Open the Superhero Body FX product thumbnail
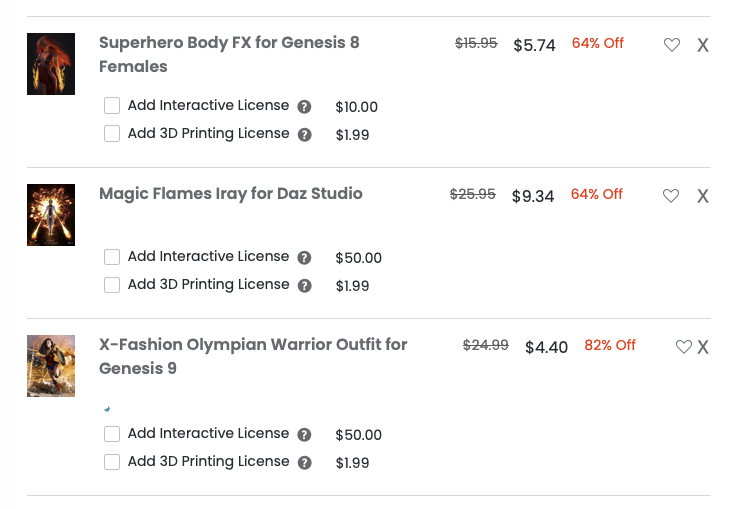 coord(51,64)
